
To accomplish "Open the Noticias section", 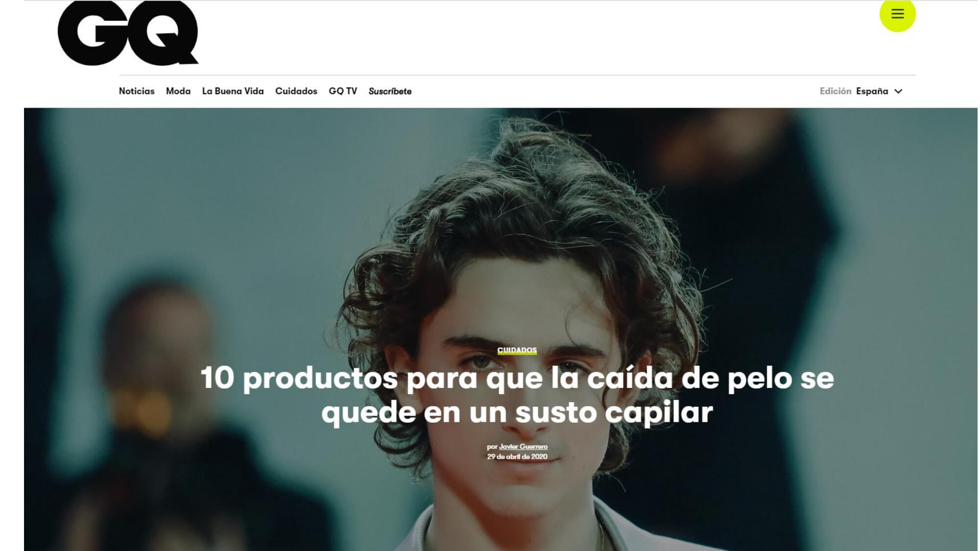I will pyautogui.click(x=136, y=91).
